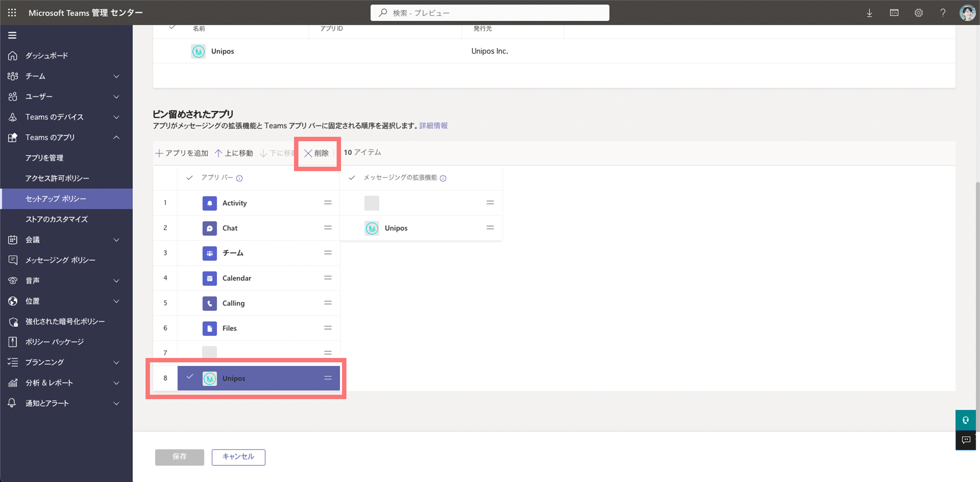Viewport: 980px width, 482px height.
Task: Open the teal help headset button
Action: 965,420
